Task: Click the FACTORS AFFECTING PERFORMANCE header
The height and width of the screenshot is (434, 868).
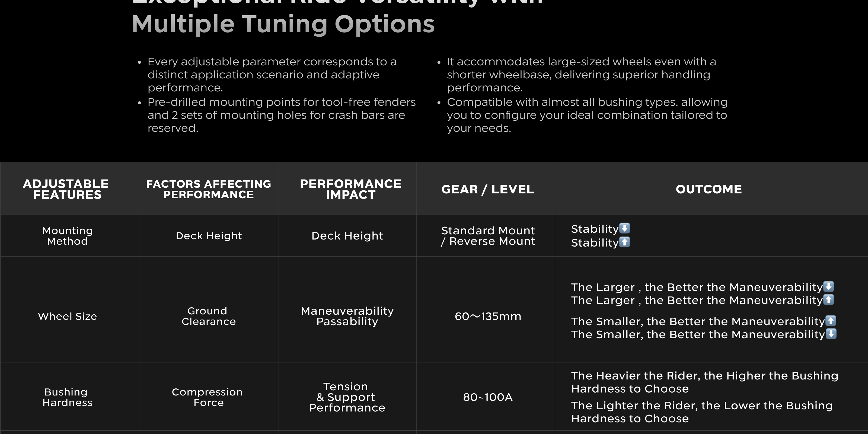Action: click(209, 189)
